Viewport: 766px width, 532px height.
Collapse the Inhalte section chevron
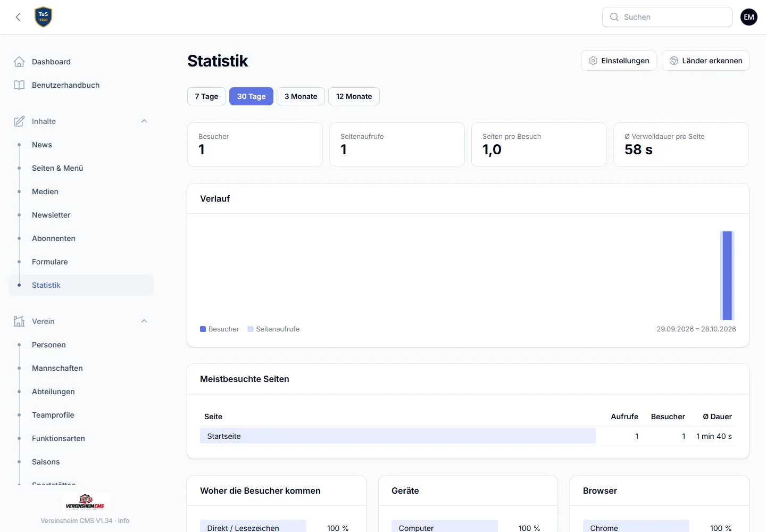click(x=144, y=121)
